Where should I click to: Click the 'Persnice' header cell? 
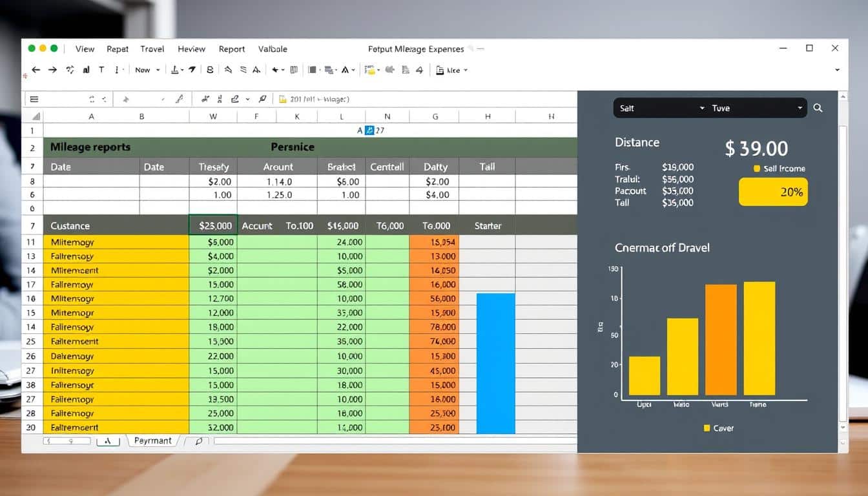click(293, 147)
